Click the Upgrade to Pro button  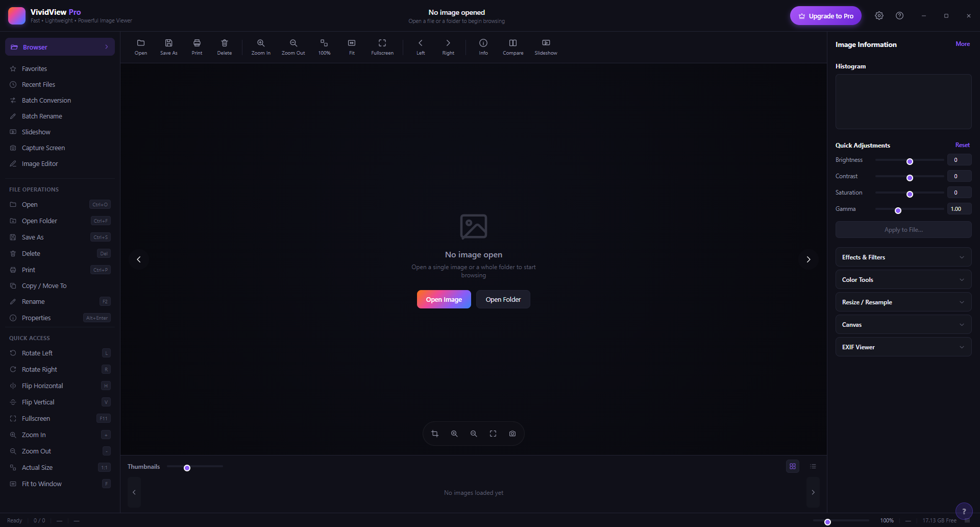point(826,16)
